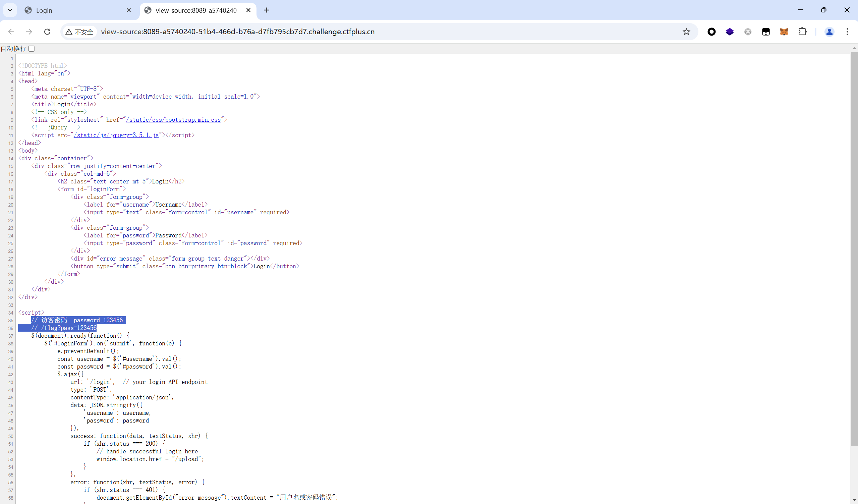Click the 用户名或密码错误 error message line
858x504 pixels.
[218, 498]
